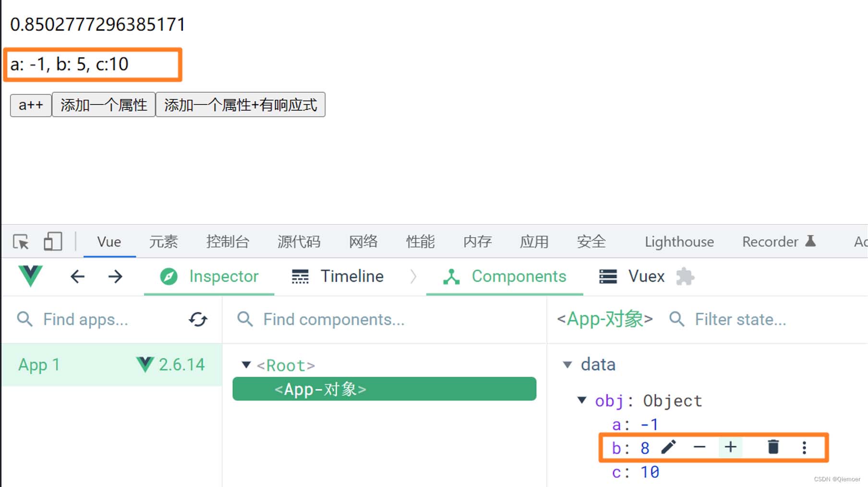This screenshot has height=487, width=868.
Task: Click the pencil edit icon for property b
Action: pos(668,447)
